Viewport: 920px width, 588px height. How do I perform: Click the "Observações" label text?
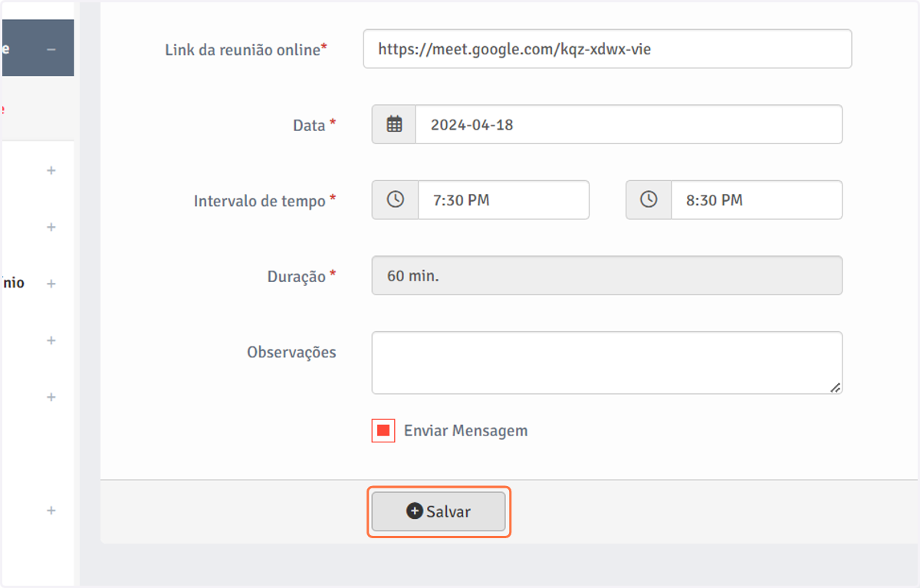coord(291,353)
